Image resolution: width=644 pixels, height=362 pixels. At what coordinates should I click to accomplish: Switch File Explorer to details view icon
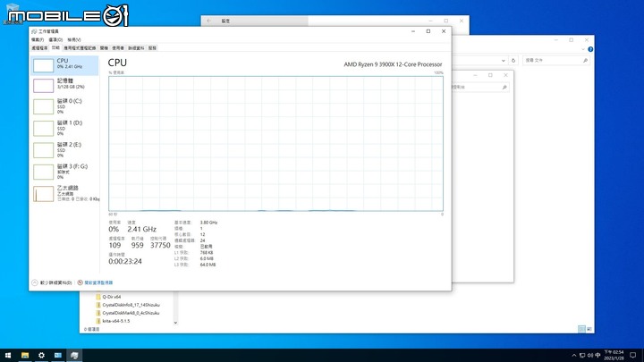(x=581, y=329)
